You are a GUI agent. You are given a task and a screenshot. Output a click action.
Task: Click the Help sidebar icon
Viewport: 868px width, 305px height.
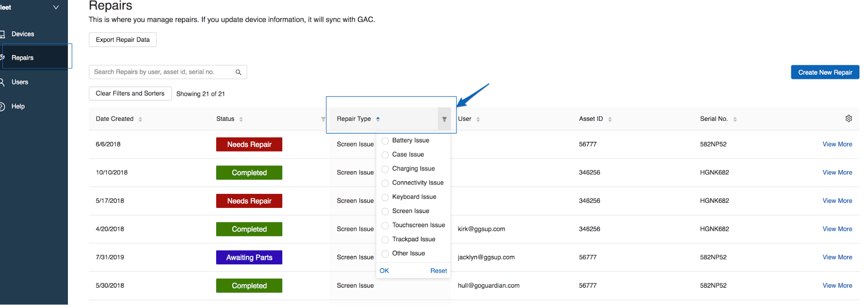coord(2,106)
